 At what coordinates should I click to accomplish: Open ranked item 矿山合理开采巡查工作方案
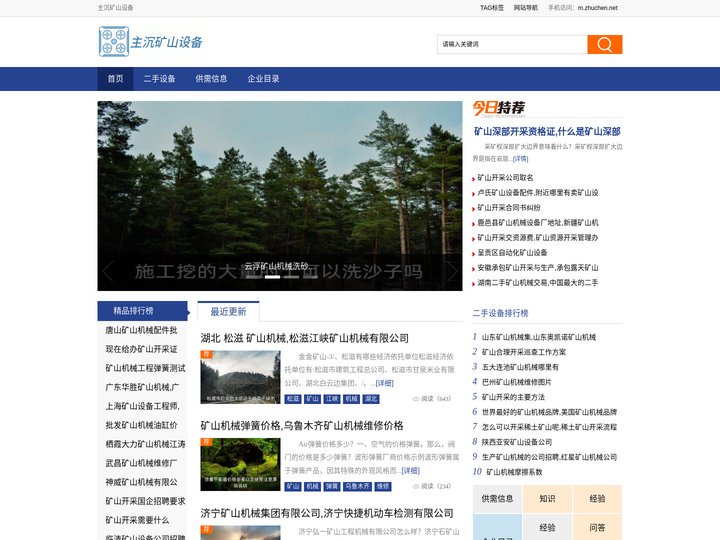click(524, 352)
